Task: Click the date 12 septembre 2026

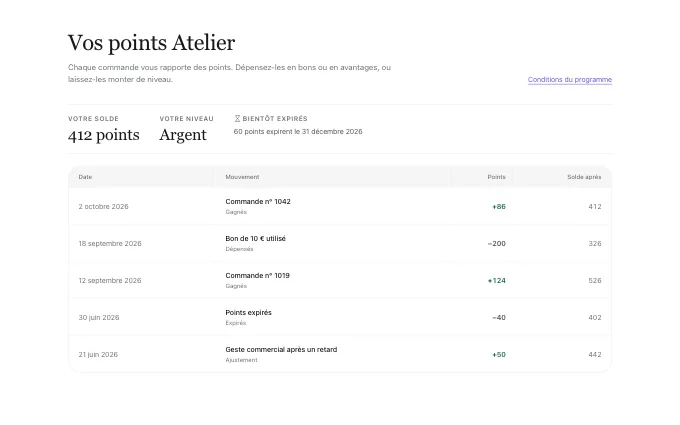Action: 110,281
